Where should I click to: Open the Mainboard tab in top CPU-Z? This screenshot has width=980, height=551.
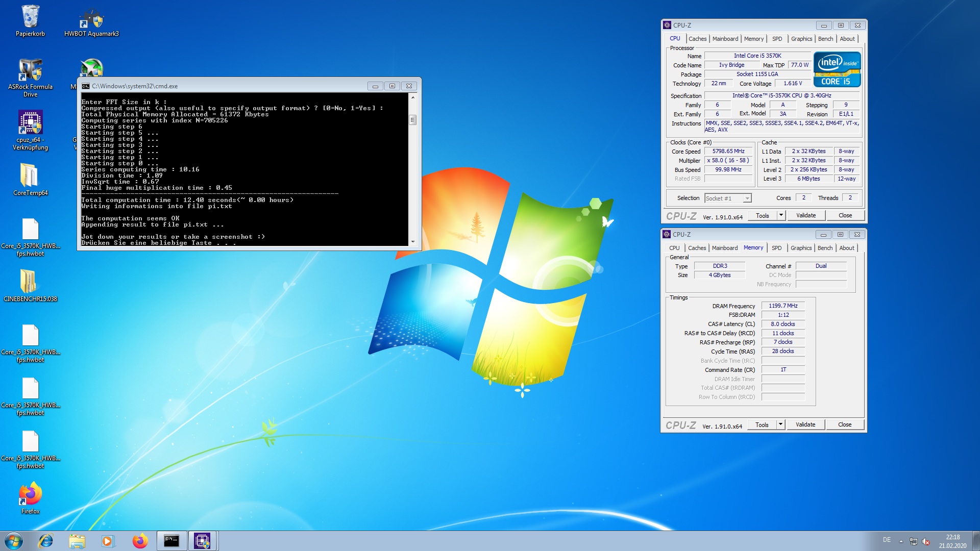pyautogui.click(x=725, y=39)
